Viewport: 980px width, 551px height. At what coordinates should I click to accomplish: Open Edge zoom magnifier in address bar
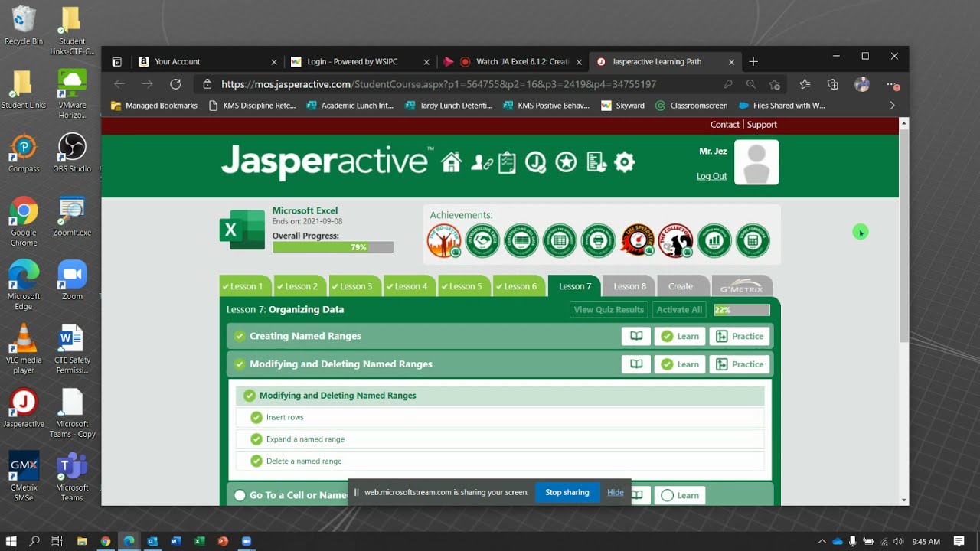point(751,84)
